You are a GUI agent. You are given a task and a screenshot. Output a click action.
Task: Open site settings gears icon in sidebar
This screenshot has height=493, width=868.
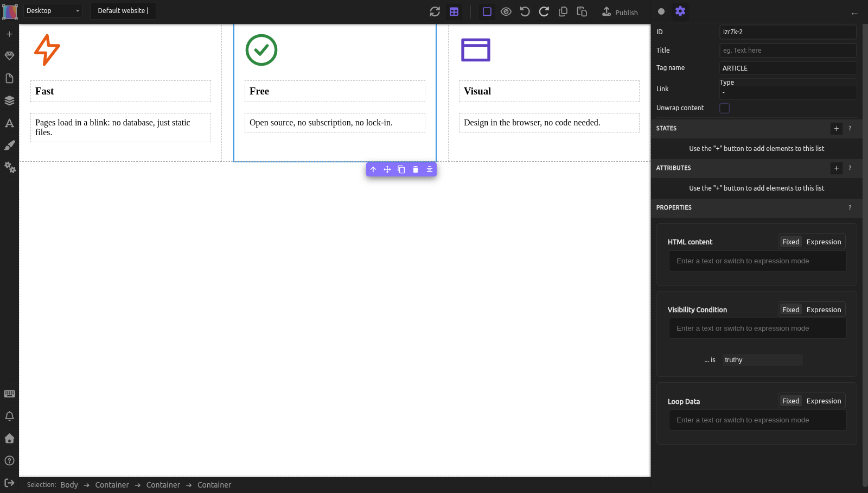coord(10,167)
